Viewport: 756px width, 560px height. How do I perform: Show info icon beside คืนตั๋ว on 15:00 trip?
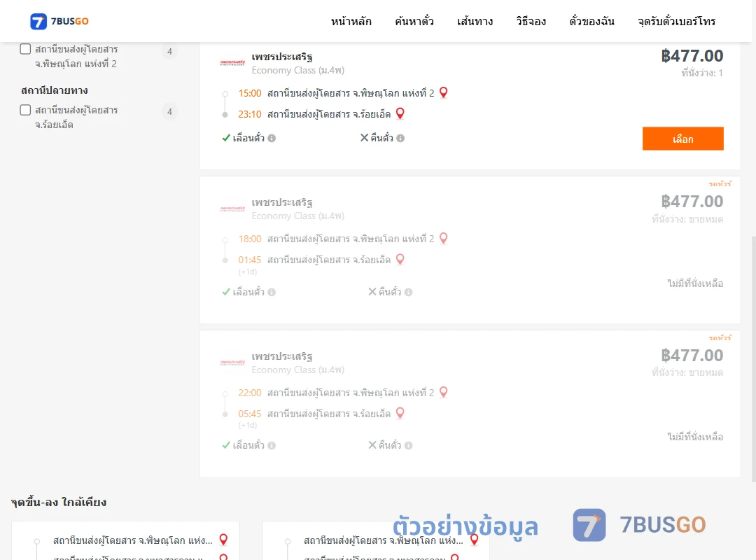click(x=400, y=139)
